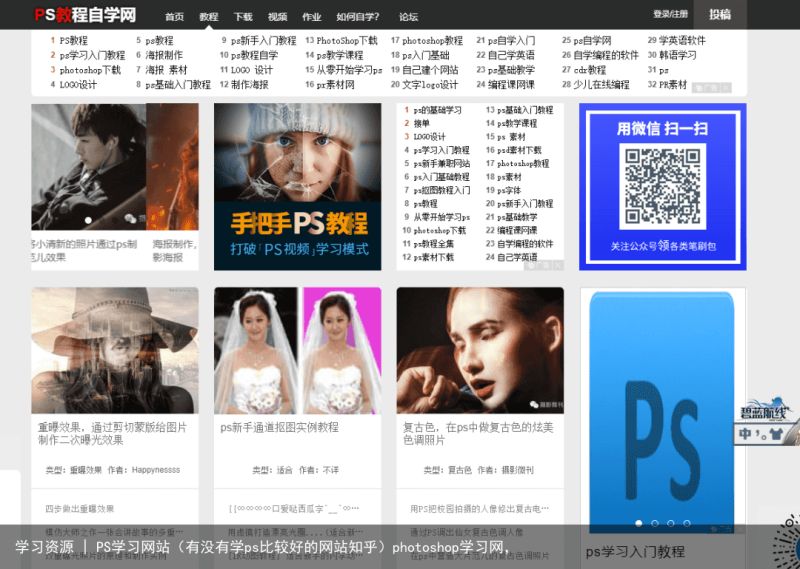Open the large blue Ps logo slide
This screenshot has height=569, width=800.
pos(662,412)
